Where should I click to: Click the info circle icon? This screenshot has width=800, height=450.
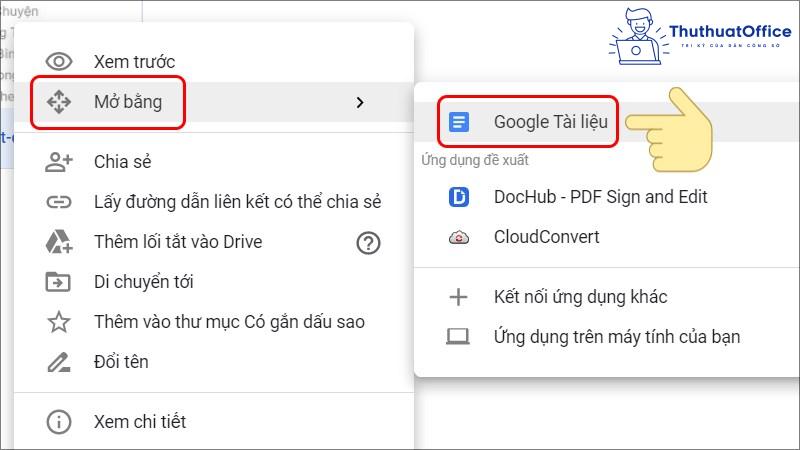coord(59,422)
